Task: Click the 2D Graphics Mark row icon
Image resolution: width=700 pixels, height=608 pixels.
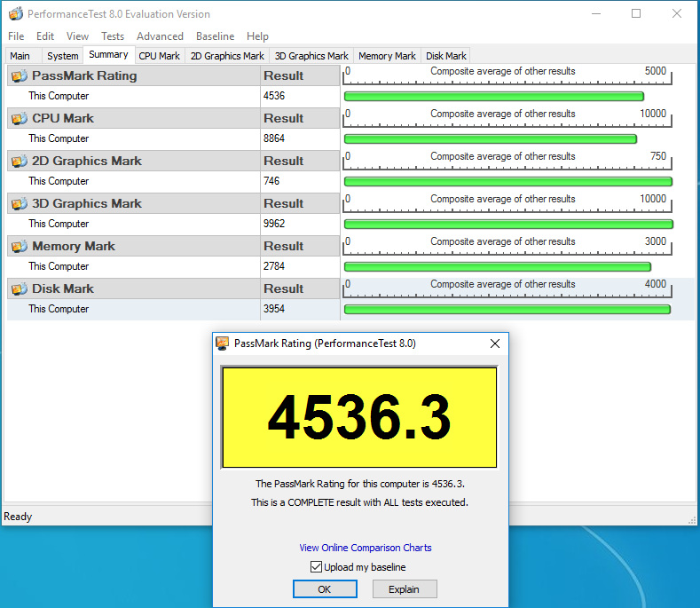Action: (20, 161)
